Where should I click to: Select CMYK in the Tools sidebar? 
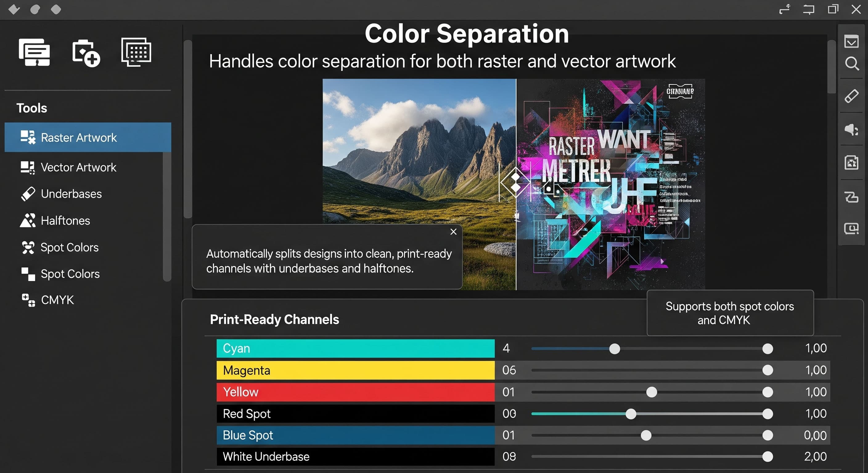pyautogui.click(x=57, y=300)
